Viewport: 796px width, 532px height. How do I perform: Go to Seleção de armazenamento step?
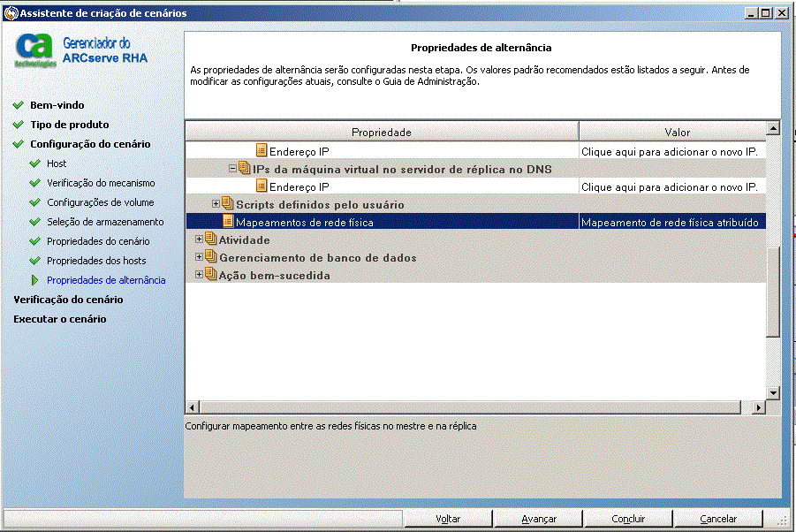[x=105, y=222]
